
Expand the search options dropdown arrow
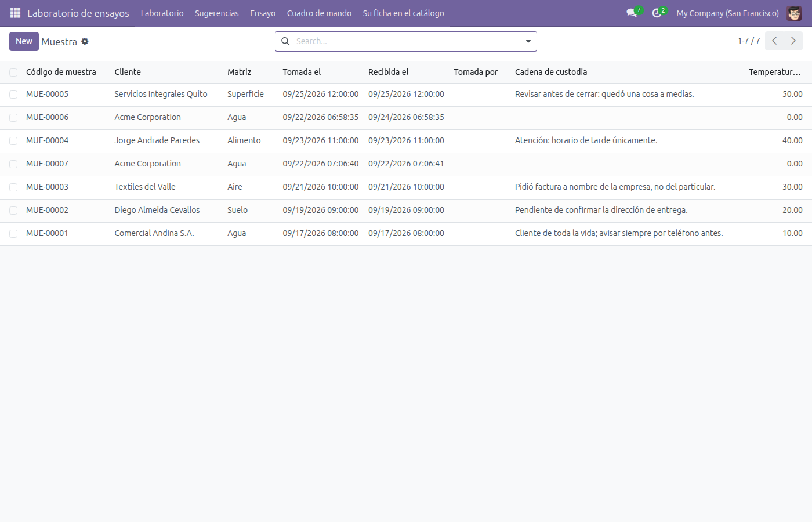[528, 41]
